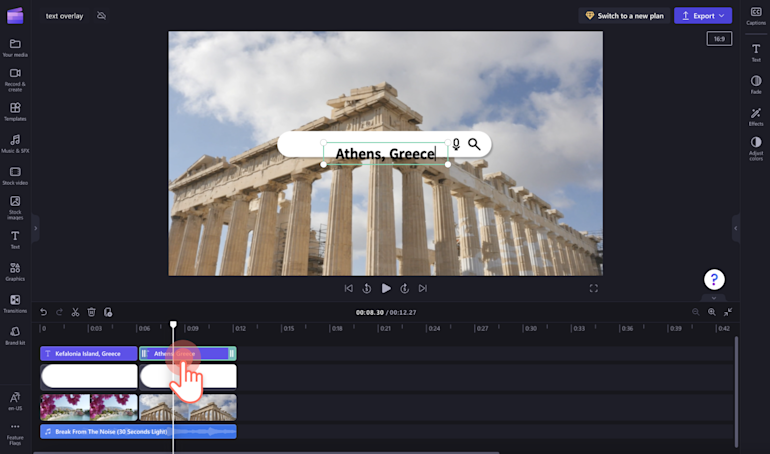This screenshot has width=770, height=454.
Task: Select the Parthenon video clip thumbnail
Action: coord(188,407)
